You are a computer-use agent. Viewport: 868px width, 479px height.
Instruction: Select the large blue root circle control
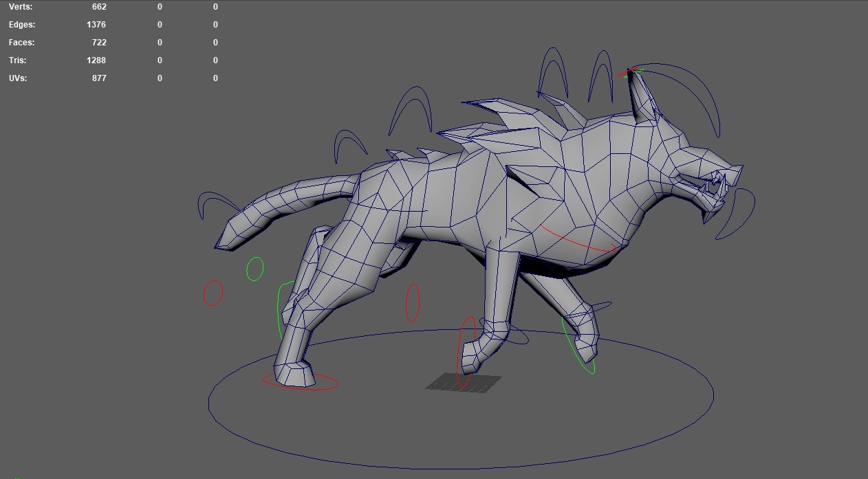pos(461,454)
